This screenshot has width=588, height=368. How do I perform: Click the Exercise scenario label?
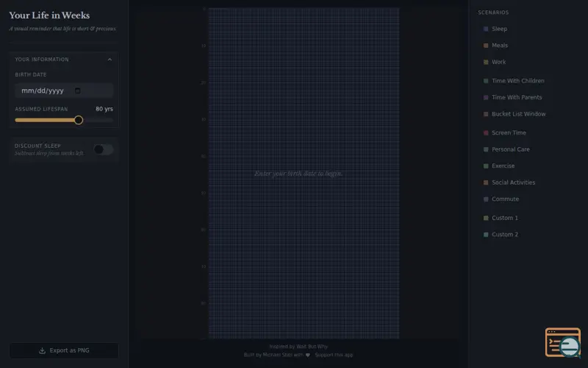503,166
